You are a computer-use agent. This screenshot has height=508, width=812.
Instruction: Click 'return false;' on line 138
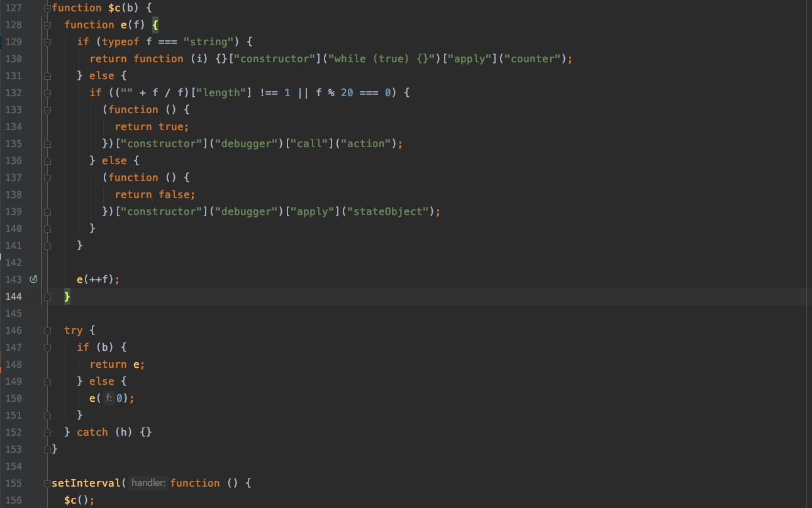pos(155,195)
